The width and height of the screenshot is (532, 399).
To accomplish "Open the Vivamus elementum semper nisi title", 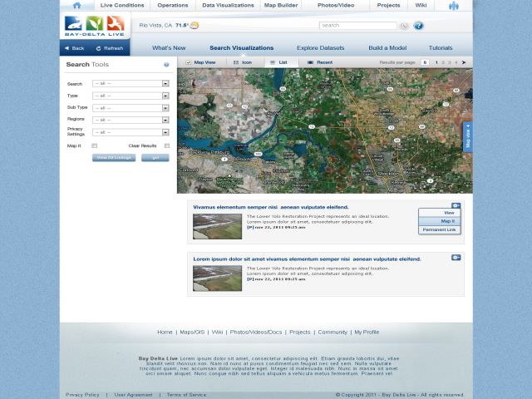I will point(271,207).
